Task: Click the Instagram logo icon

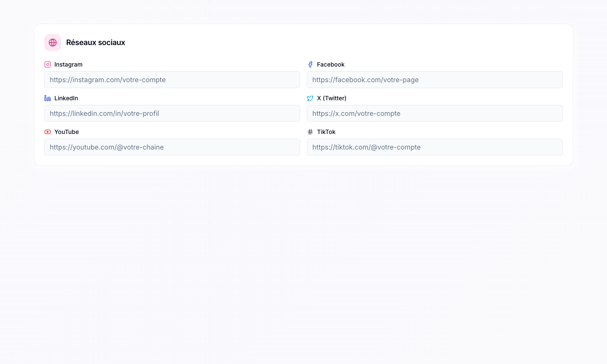Action: 48,64
